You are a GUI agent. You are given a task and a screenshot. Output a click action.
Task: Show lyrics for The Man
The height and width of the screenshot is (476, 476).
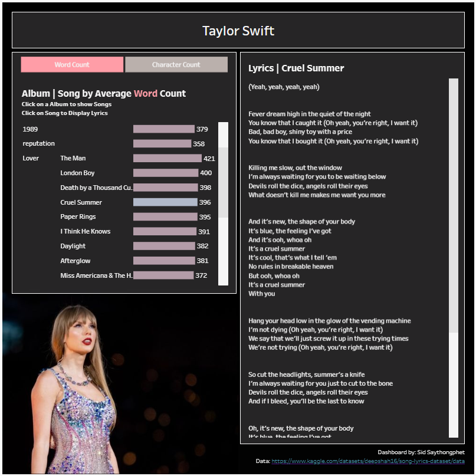(x=73, y=158)
